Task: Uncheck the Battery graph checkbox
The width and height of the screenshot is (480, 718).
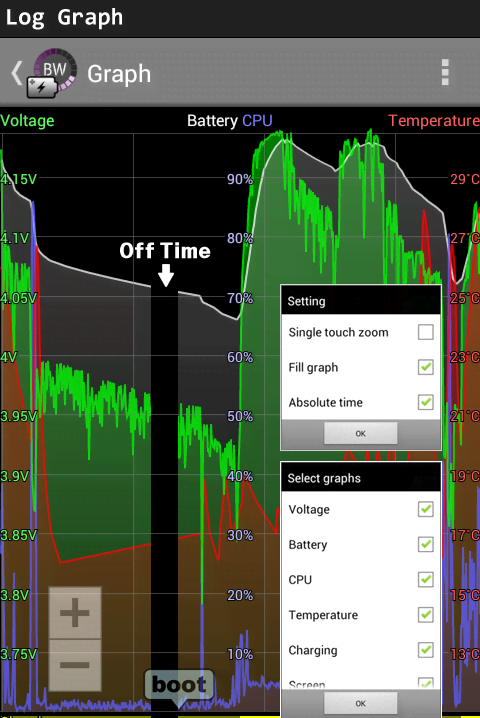Action: click(425, 544)
